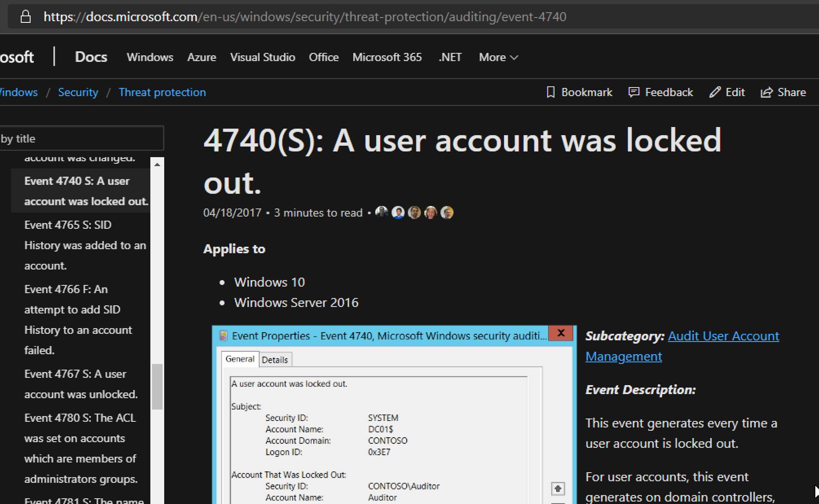Click the Event Description heading
The image size is (819, 504).
point(641,390)
